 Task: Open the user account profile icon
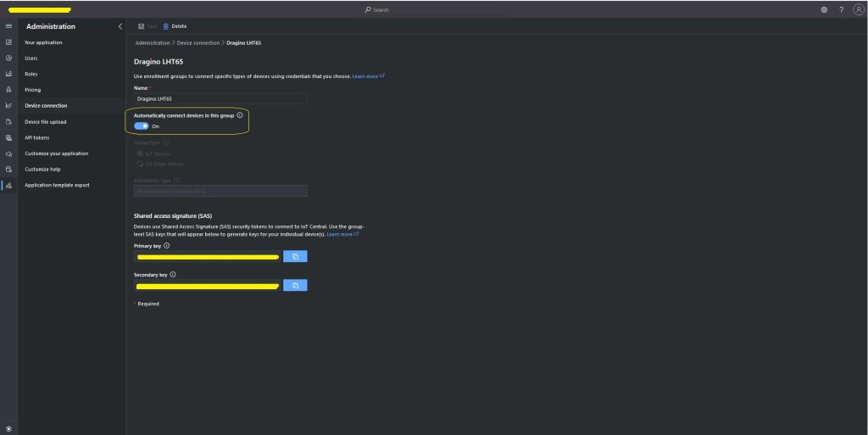(x=858, y=9)
